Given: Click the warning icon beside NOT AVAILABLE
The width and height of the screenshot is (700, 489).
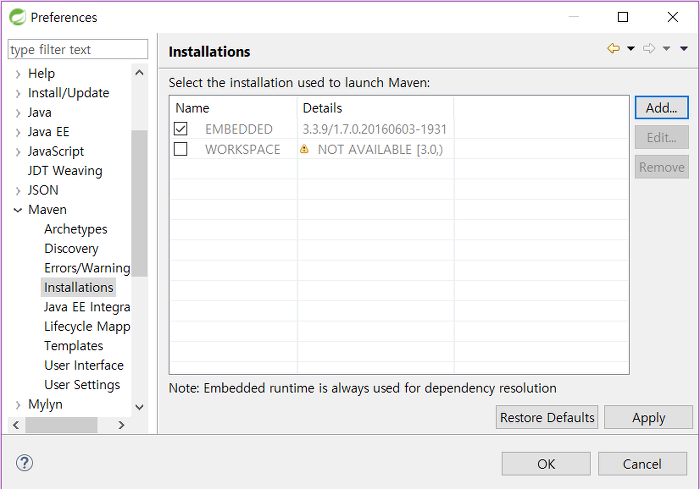Looking at the screenshot, I should tap(304, 149).
